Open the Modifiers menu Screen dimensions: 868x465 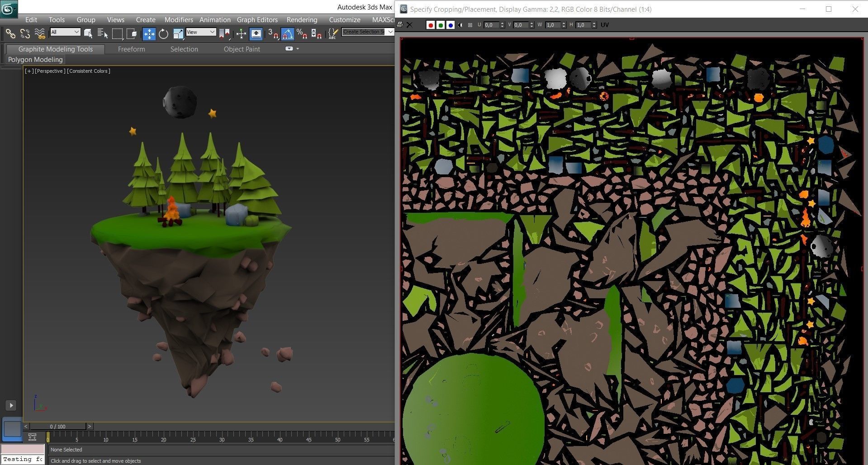coord(179,19)
